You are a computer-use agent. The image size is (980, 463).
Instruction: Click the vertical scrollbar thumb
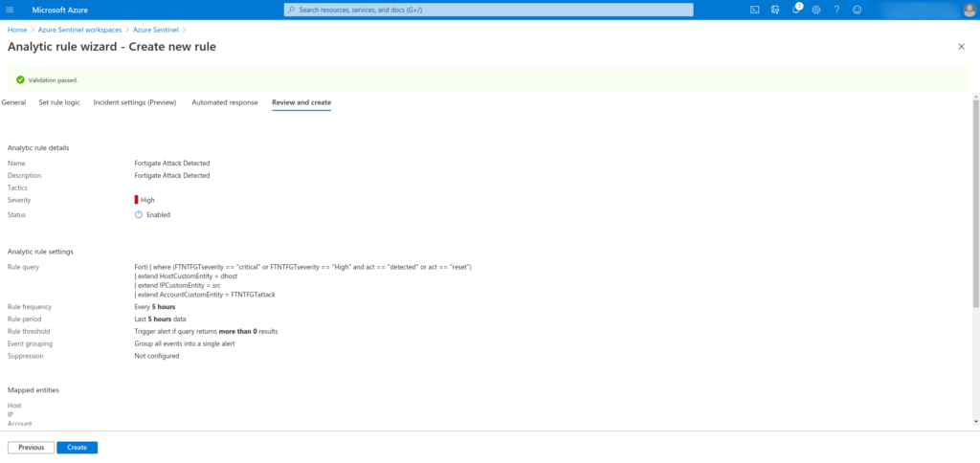pos(976,203)
